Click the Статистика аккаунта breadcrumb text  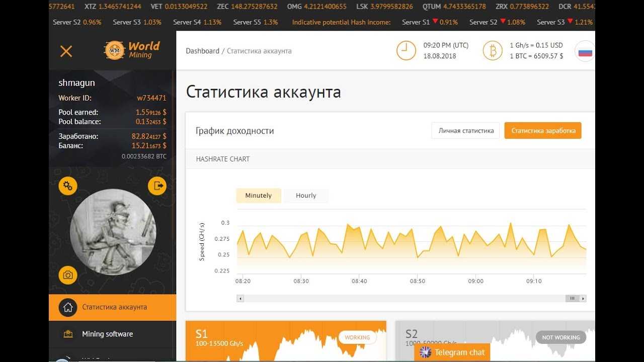pos(259,51)
